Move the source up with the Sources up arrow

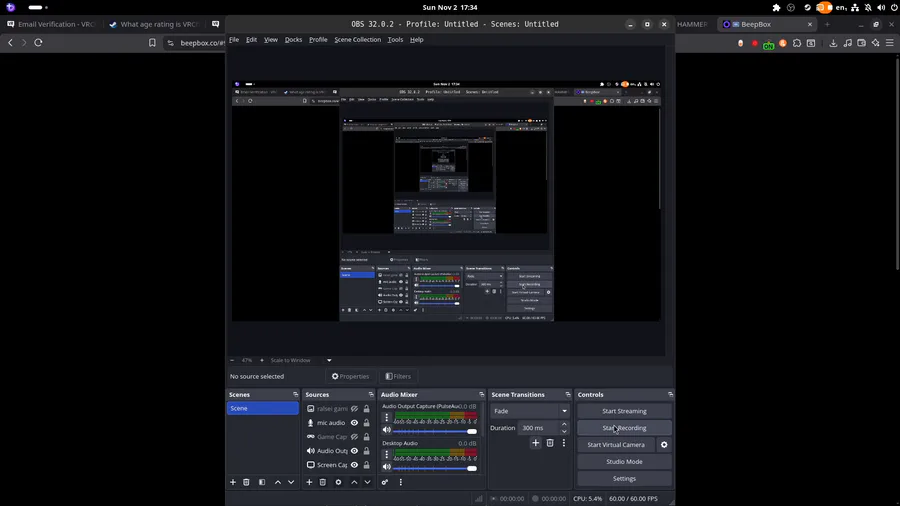354,482
